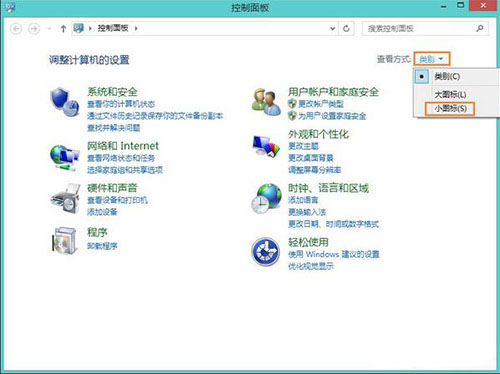Choose 类别(C) label in view menu
This screenshot has height=374, width=500.
[447, 77]
